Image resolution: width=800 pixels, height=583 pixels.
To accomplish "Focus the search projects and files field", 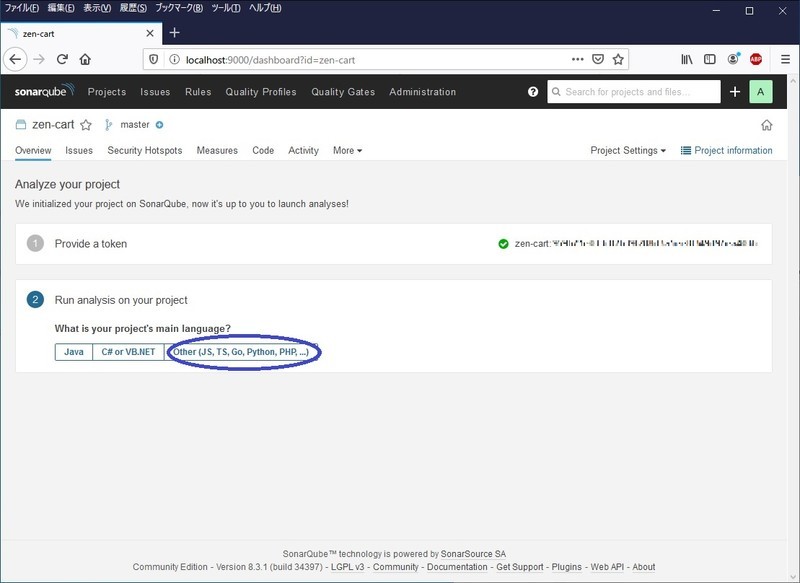I will click(x=634, y=92).
